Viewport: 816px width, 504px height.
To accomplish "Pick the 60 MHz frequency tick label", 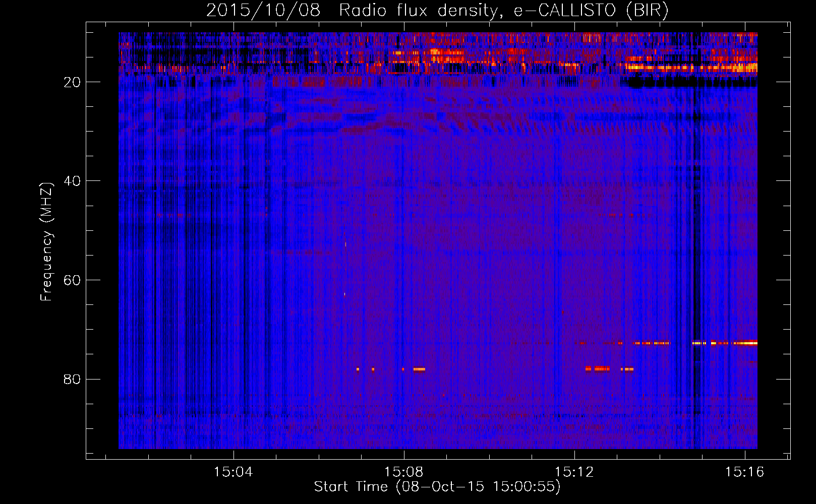I will pos(72,280).
